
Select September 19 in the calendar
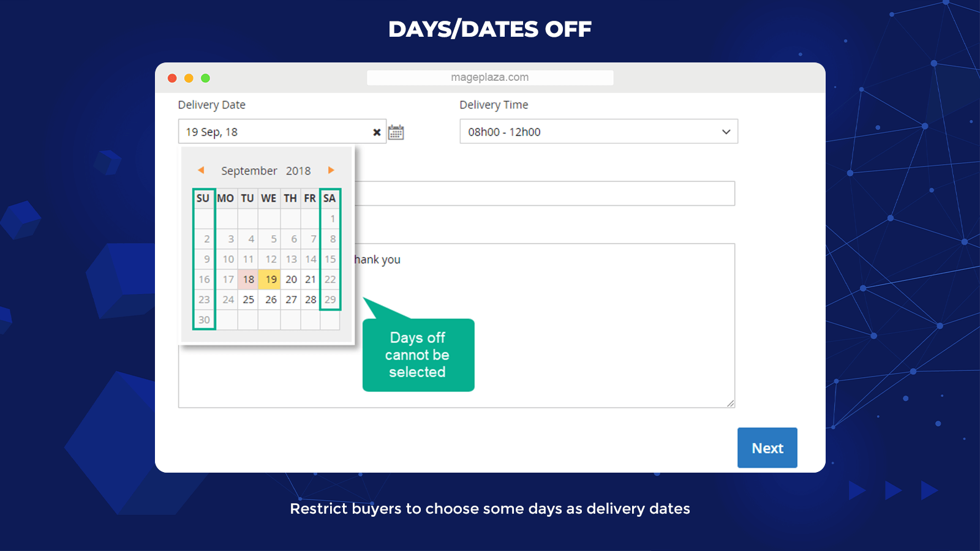click(269, 279)
